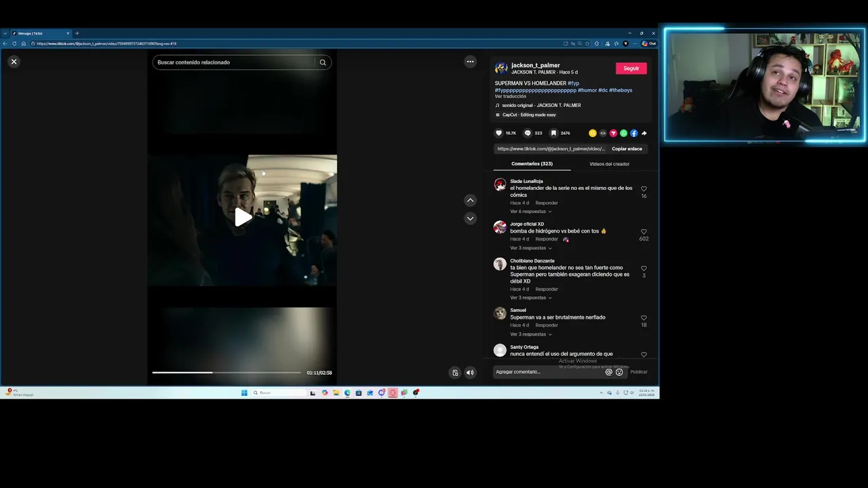Click the yellow repost icon
Screen dimensions: 868x488
tap(593, 133)
